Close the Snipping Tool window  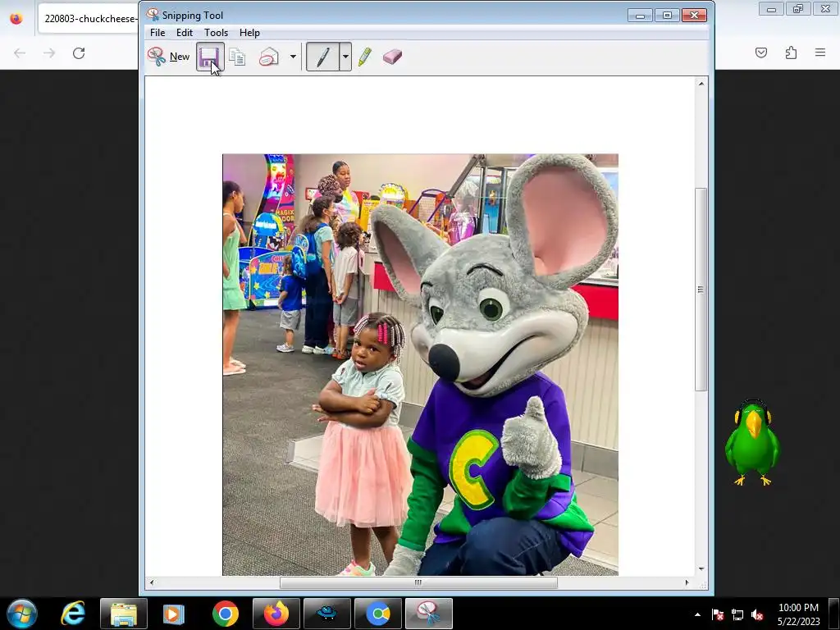(x=694, y=16)
